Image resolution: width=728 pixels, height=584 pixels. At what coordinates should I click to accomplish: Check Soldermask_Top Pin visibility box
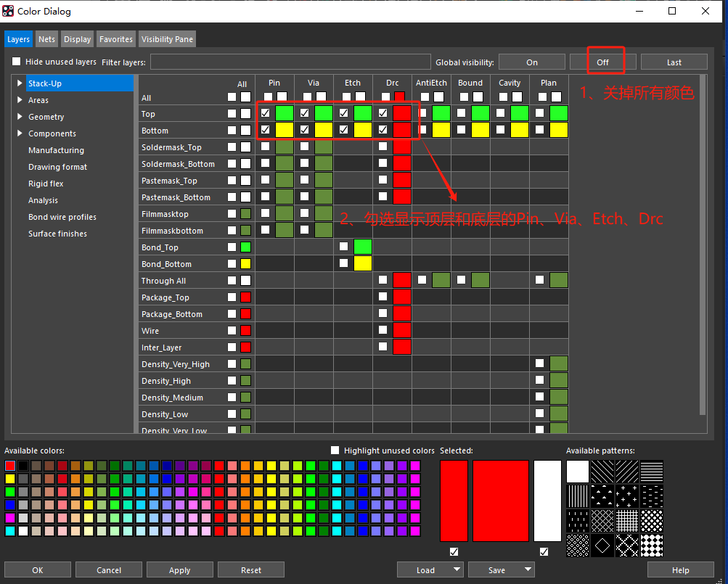[265, 147]
